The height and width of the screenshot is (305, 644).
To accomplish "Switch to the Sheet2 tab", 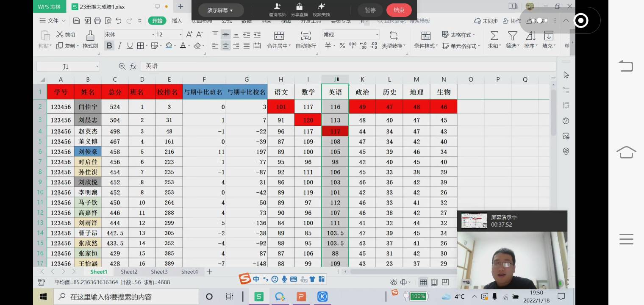I will click(129, 272).
